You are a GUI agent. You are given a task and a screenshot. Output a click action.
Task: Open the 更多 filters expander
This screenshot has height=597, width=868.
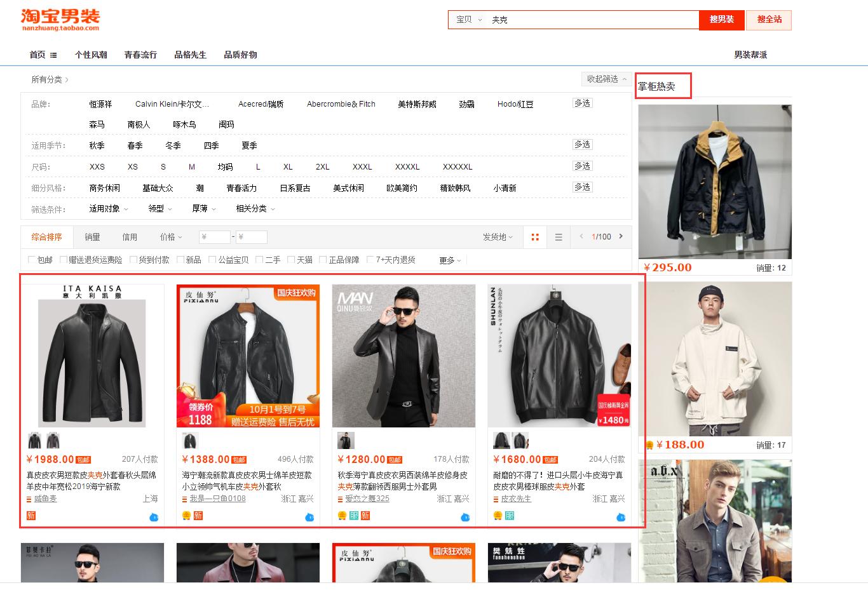[x=449, y=259]
